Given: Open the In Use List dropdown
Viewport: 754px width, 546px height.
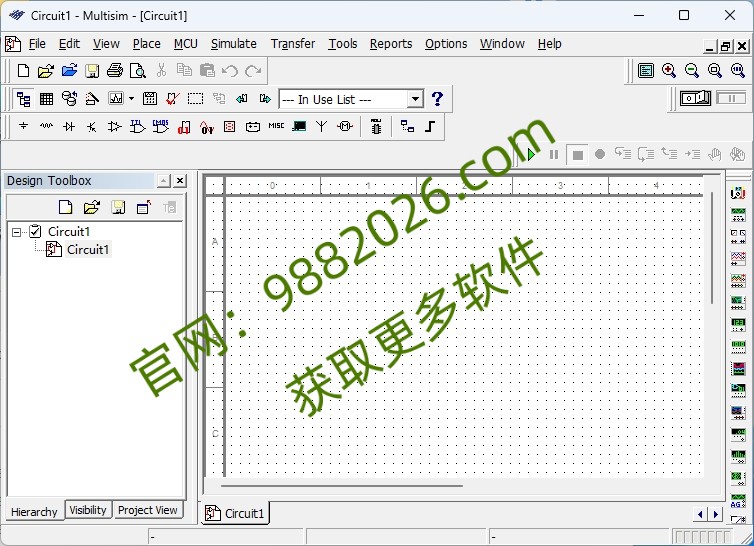Looking at the screenshot, I should coord(415,99).
